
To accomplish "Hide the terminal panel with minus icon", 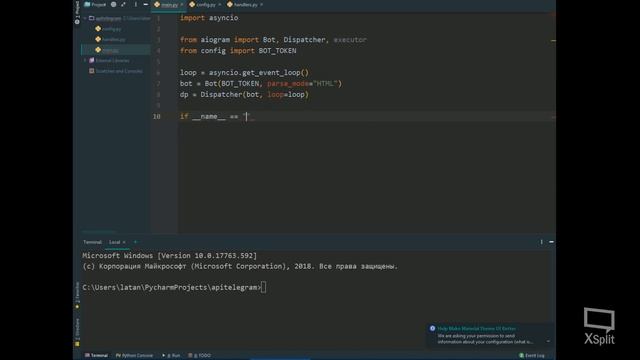I will click(x=551, y=242).
